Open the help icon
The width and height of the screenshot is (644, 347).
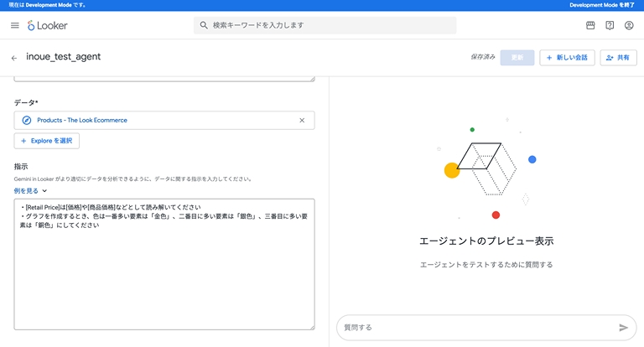(x=610, y=25)
